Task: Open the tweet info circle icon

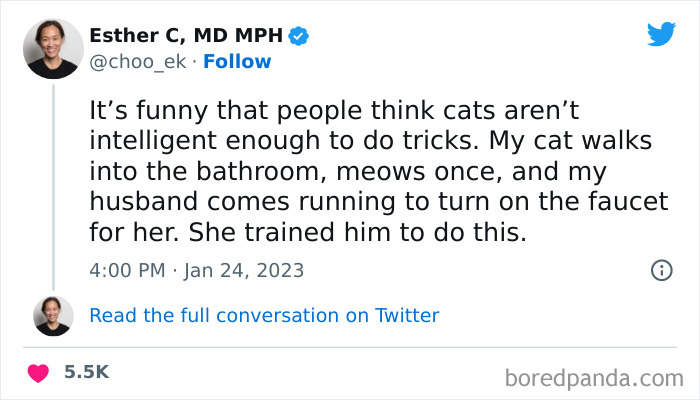Action: [x=661, y=270]
